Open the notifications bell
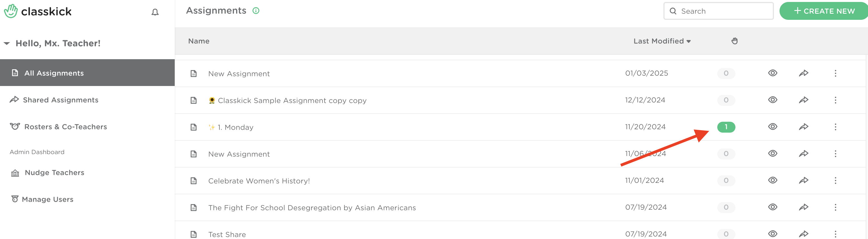The image size is (868, 239). [155, 12]
